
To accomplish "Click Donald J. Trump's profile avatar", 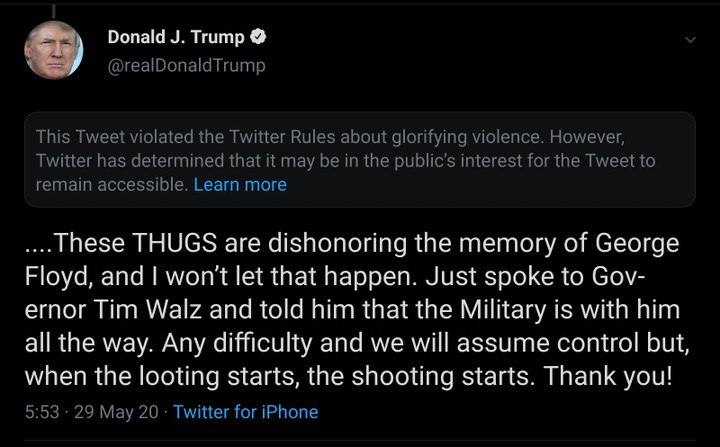I will (54, 50).
